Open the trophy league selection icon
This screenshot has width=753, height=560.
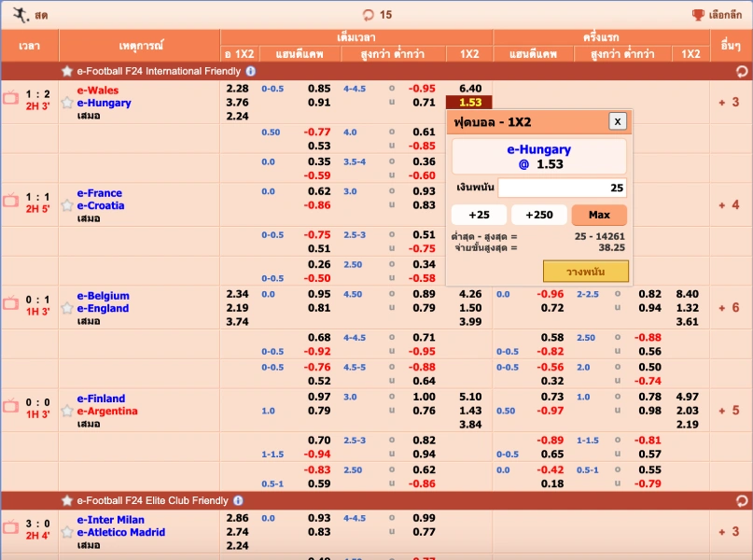[698, 15]
